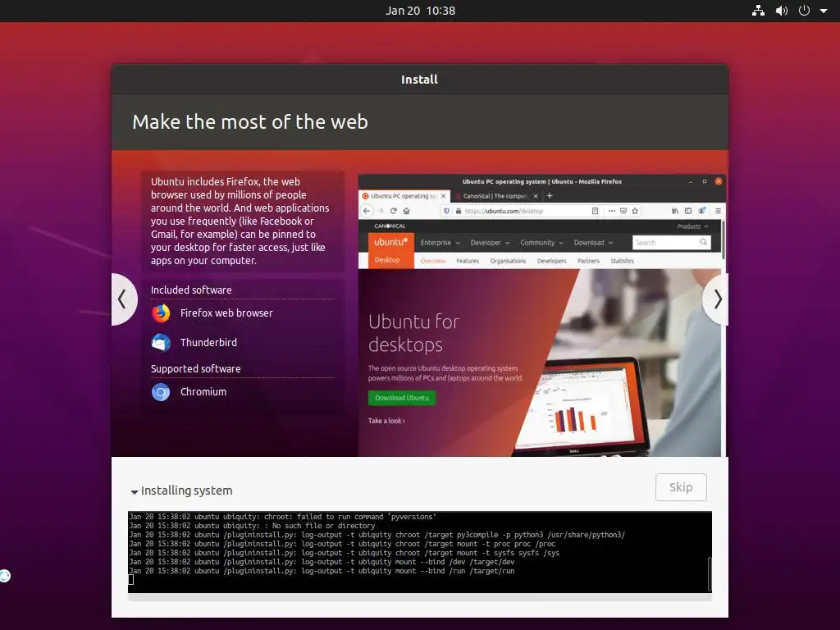
Task: Open the Developer dropdown menu
Action: (491, 243)
